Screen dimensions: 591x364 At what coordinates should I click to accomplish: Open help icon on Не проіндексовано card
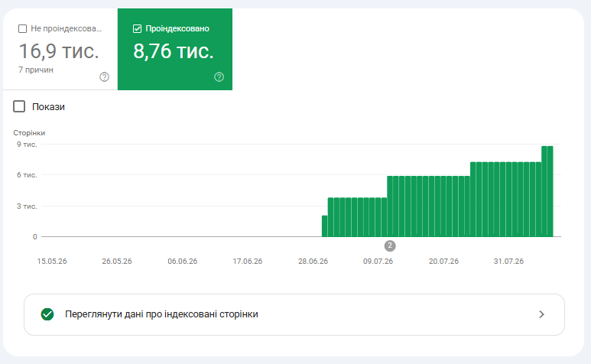[x=105, y=77]
